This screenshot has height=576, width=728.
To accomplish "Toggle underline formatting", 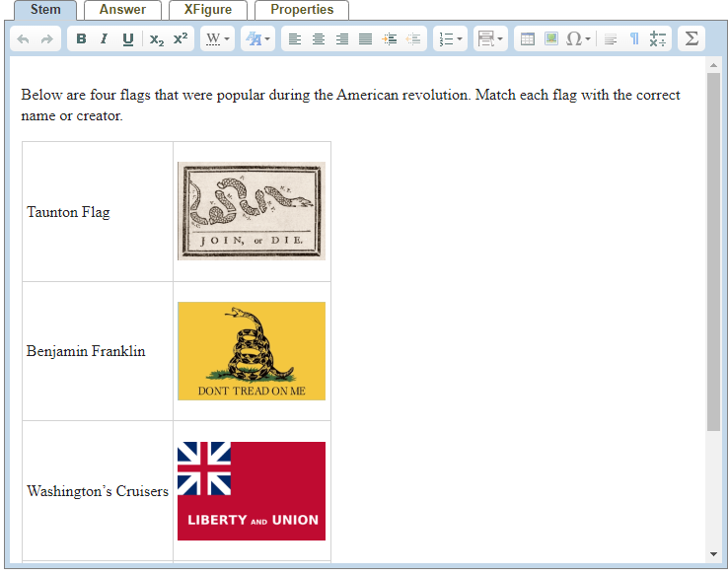I will pyautogui.click(x=127, y=39).
